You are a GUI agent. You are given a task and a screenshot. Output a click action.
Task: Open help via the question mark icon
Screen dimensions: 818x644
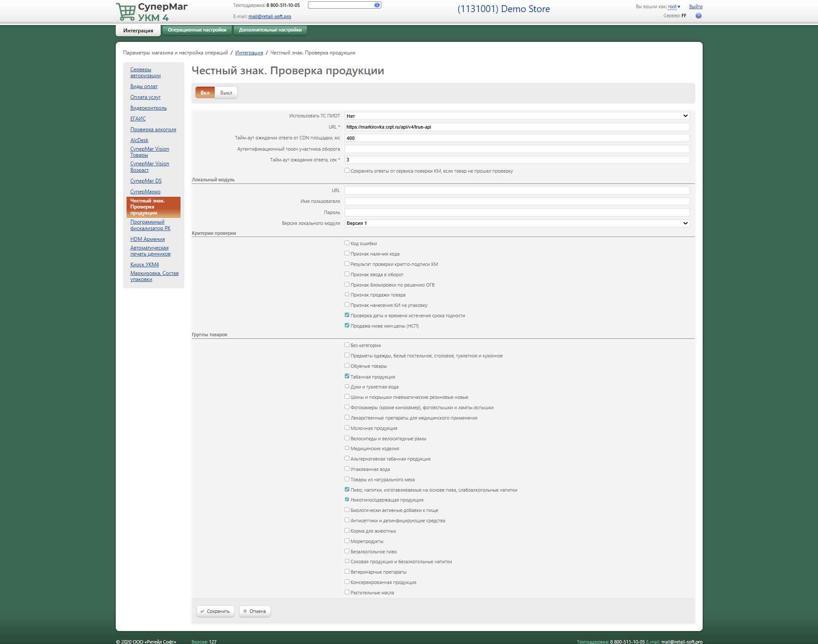698,16
